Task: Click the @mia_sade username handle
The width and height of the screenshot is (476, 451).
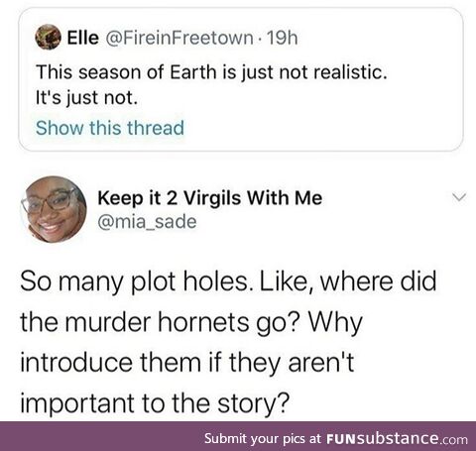Action: pyautogui.click(x=147, y=222)
